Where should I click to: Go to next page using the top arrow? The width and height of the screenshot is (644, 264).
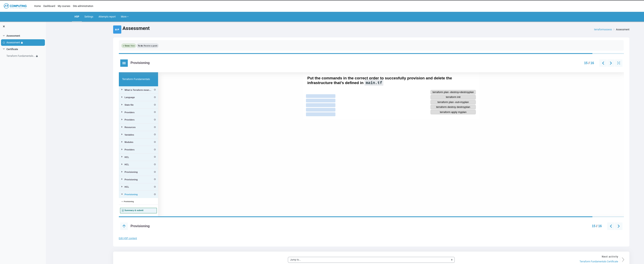click(611, 63)
